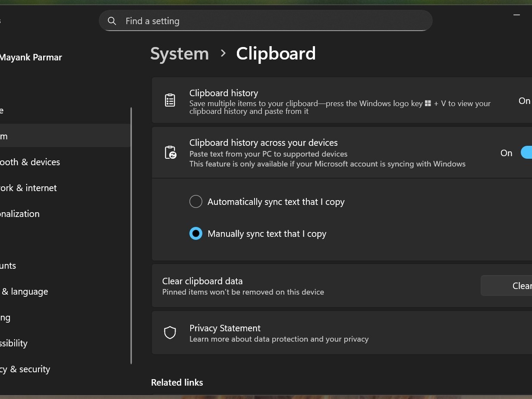532x399 pixels.
Task: Minimize the Settings window
Action: (x=516, y=15)
